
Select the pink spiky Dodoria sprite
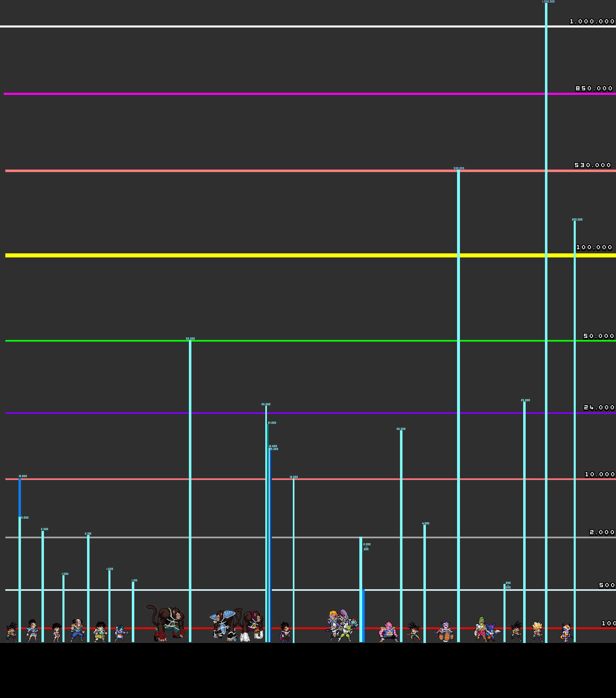(388, 632)
